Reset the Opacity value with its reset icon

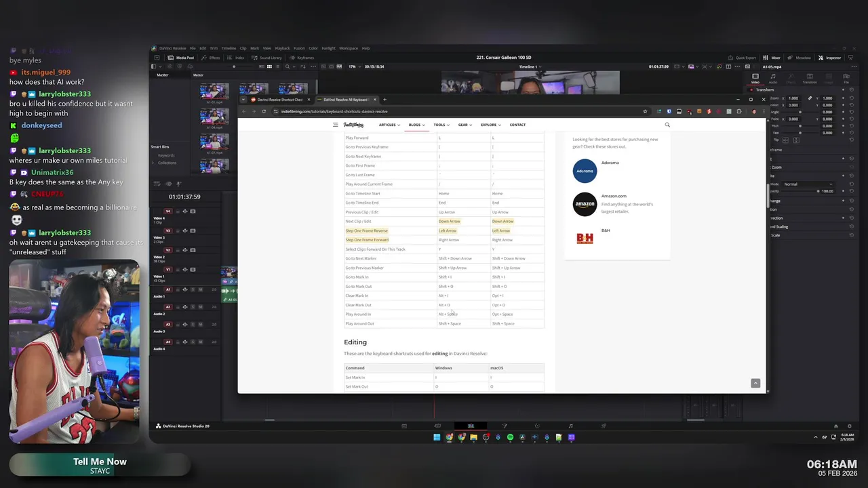click(x=852, y=191)
